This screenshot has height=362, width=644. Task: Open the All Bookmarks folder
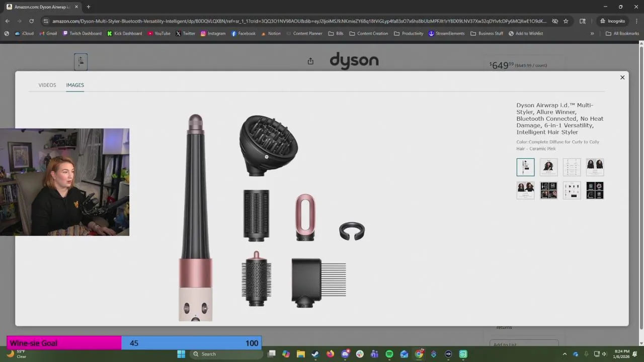click(x=622, y=34)
